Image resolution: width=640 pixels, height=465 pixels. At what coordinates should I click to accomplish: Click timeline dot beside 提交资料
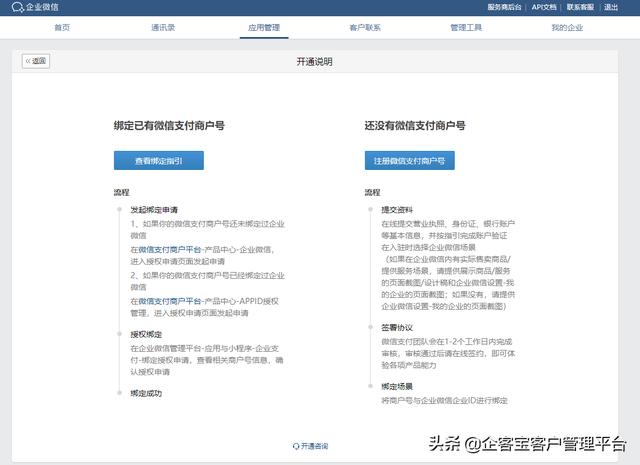point(371,209)
